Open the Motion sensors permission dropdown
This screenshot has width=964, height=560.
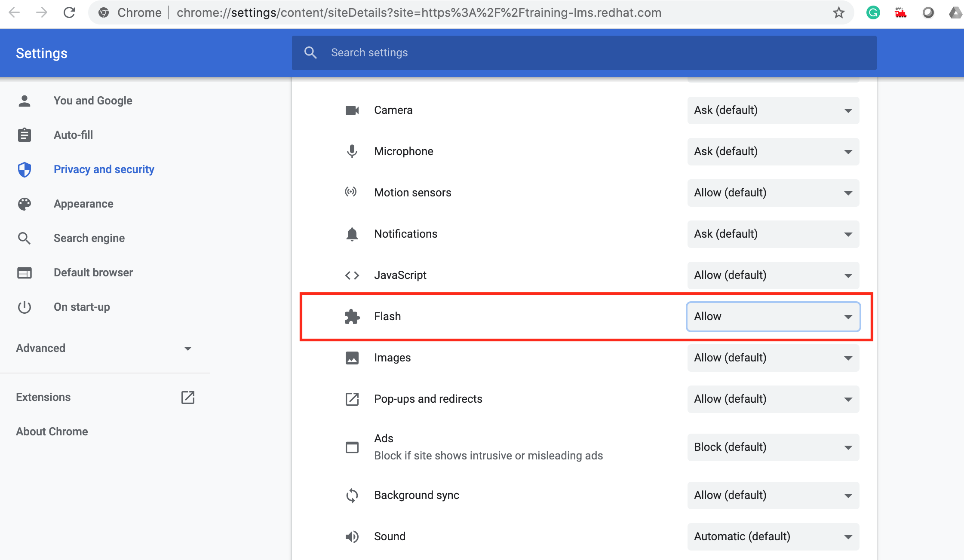773,193
